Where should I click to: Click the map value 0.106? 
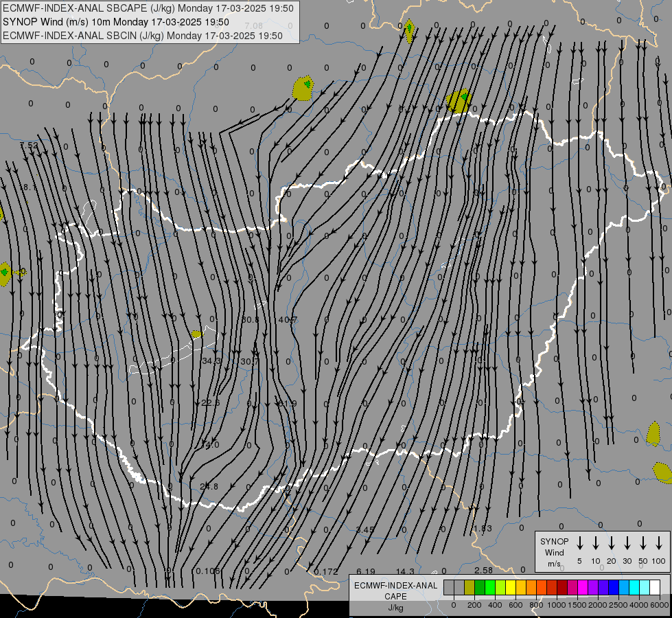coord(208,571)
